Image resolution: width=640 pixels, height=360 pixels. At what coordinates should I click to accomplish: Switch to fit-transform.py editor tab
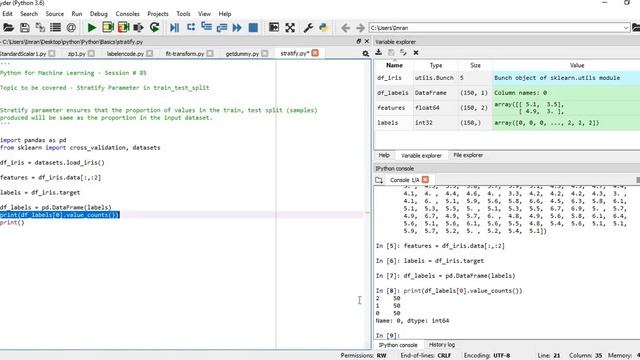pos(184,53)
